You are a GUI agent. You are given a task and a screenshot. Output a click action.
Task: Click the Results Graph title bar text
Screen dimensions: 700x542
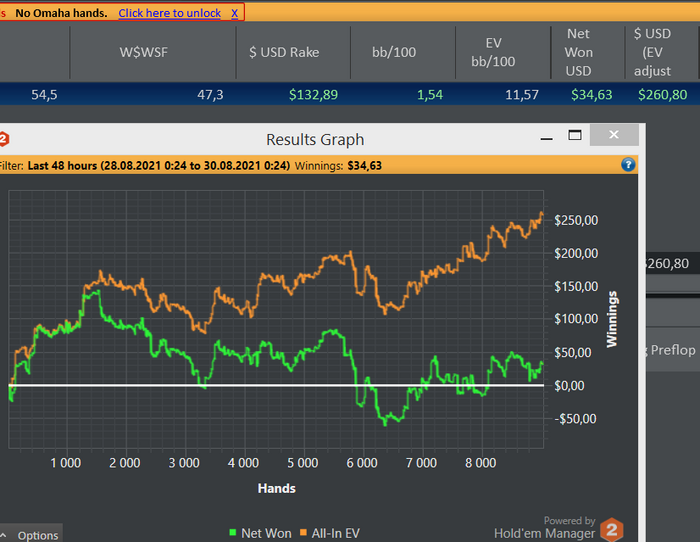tap(315, 139)
